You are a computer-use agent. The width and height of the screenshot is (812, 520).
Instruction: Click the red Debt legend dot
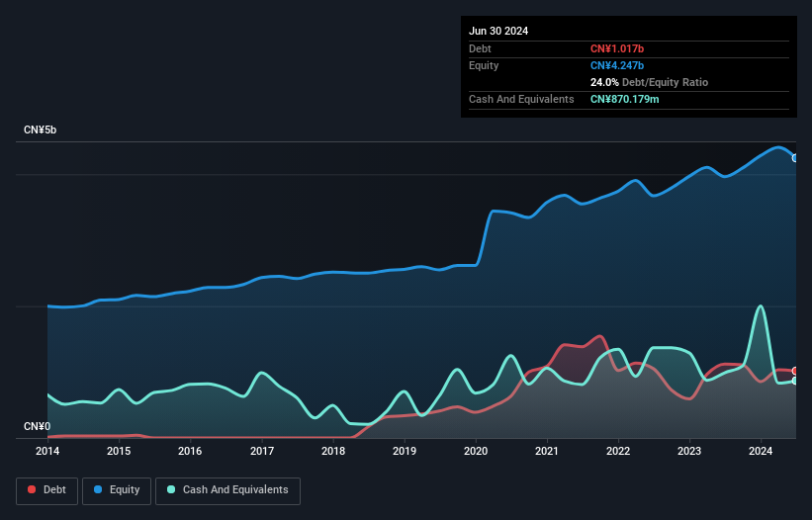(33, 490)
